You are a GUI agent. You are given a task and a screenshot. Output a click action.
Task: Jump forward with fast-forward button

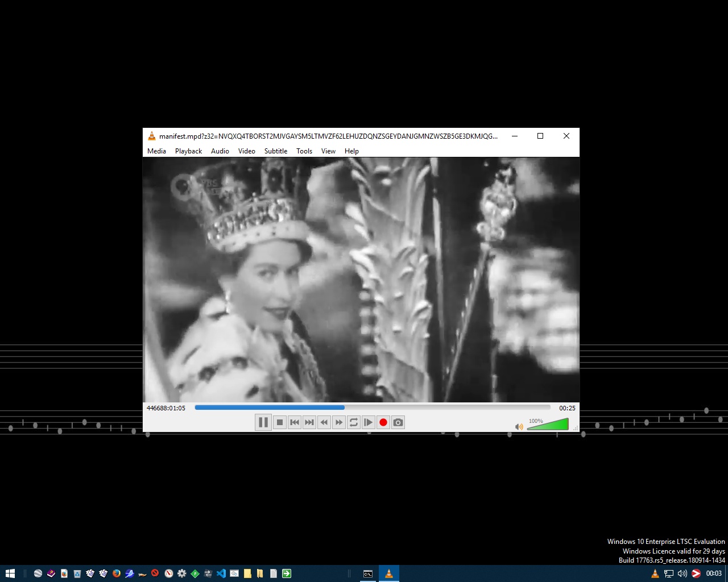tap(338, 422)
